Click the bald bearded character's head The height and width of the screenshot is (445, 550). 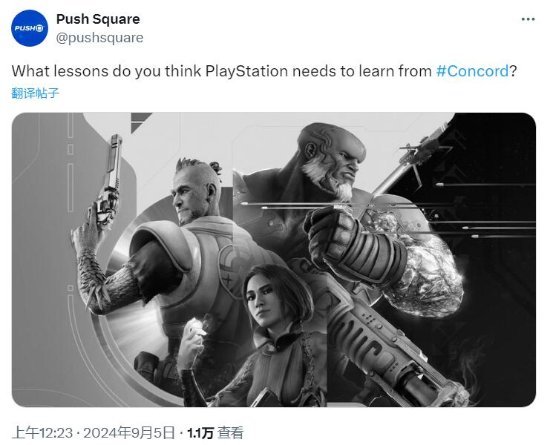(x=331, y=158)
